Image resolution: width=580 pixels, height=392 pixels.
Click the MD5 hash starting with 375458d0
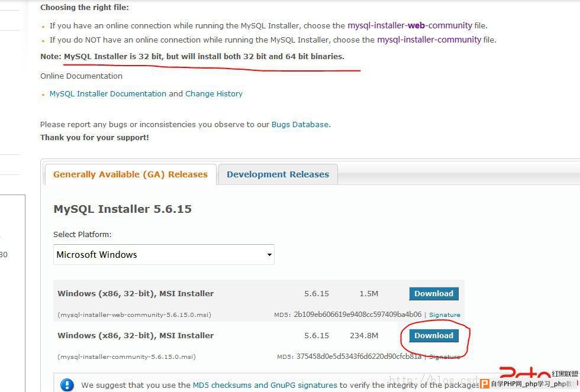[x=359, y=357]
